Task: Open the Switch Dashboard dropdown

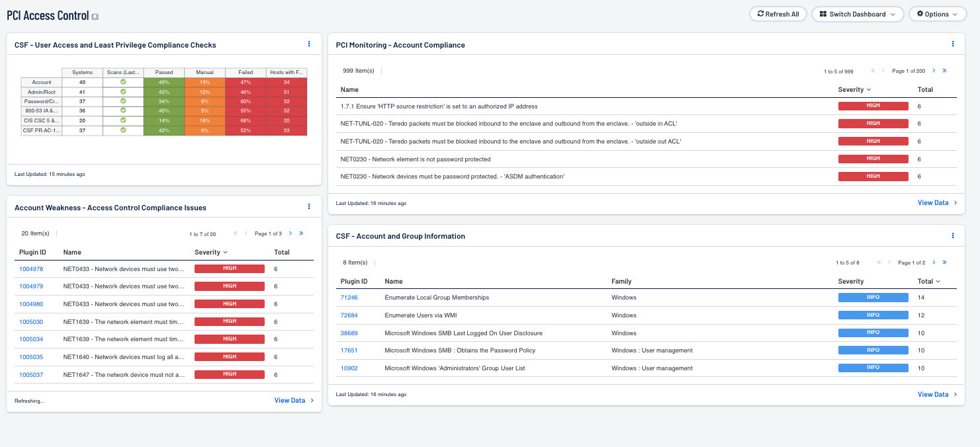Action: pyautogui.click(x=857, y=14)
